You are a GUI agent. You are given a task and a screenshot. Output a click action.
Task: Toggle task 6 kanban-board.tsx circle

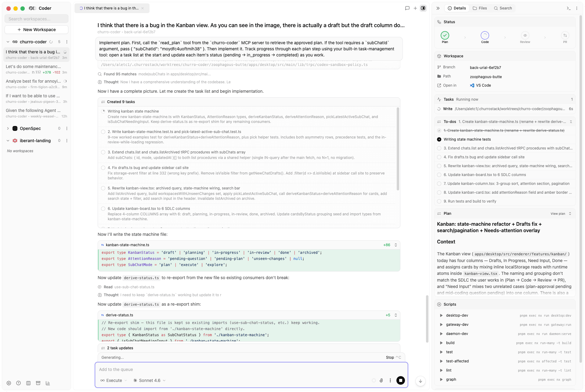(x=103, y=209)
